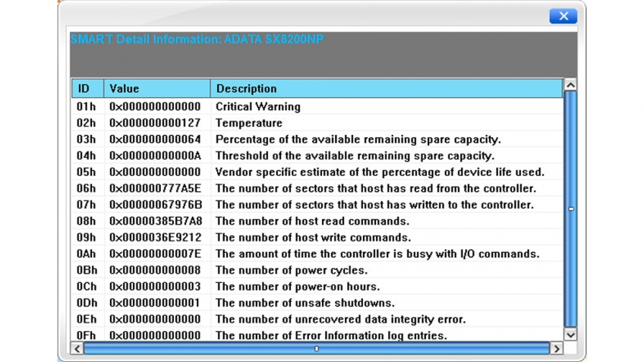Select 'controller is busy with I/O commands' description

[377, 254]
